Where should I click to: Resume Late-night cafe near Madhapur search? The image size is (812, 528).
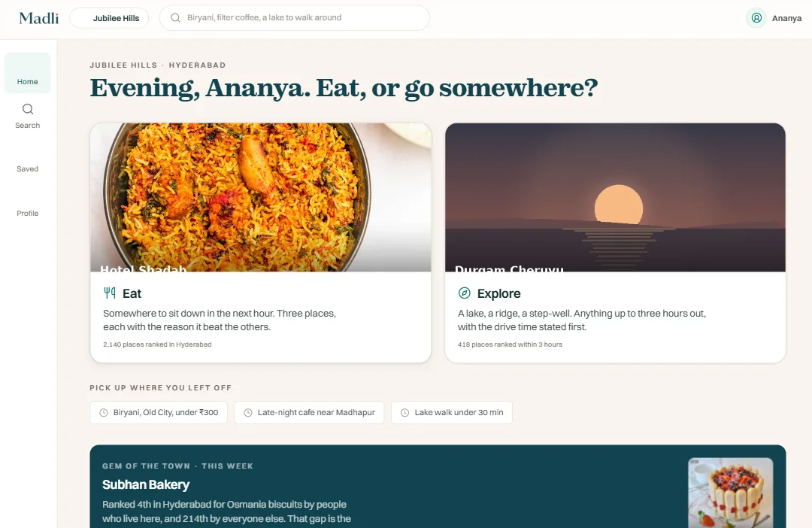[309, 412]
